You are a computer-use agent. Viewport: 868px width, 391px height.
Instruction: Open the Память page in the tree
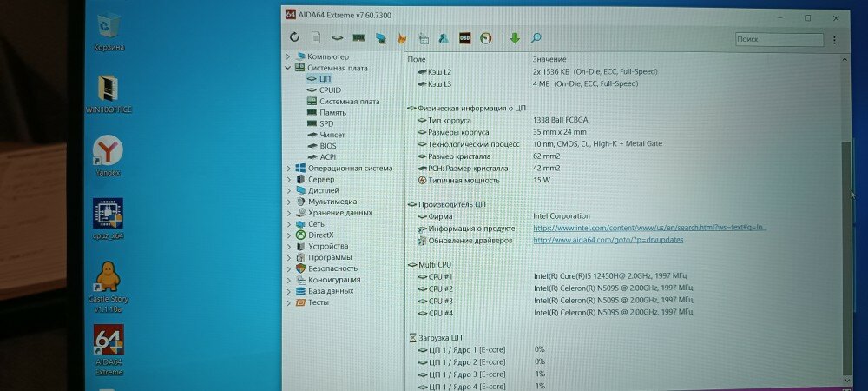pyautogui.click(x=332, y=112)
